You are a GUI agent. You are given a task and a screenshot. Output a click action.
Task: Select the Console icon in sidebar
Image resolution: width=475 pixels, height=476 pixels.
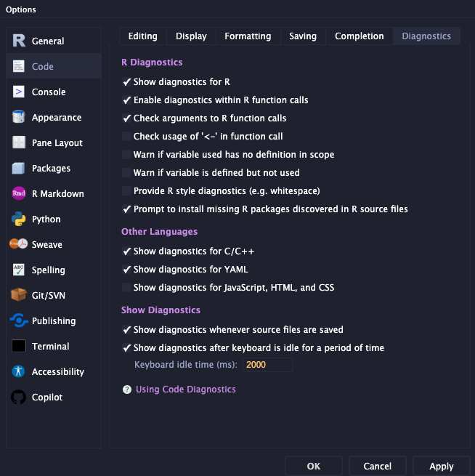tap(19, 92)
